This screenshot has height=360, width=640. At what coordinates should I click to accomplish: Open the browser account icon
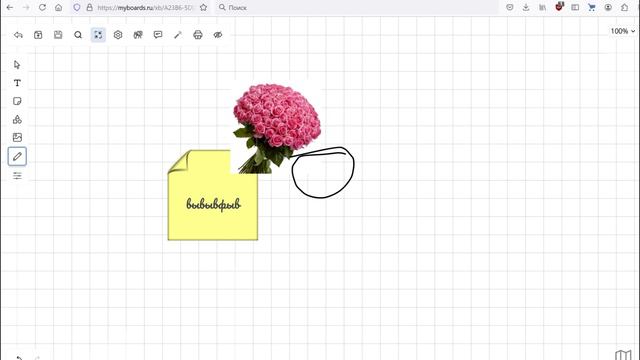click(x=608, y=7)
